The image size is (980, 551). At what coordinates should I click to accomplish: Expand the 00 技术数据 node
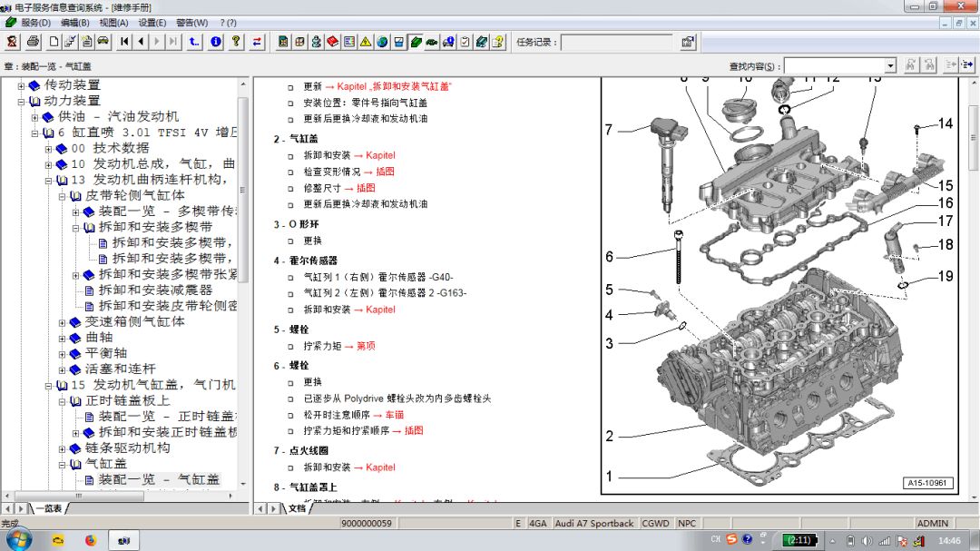49,149
